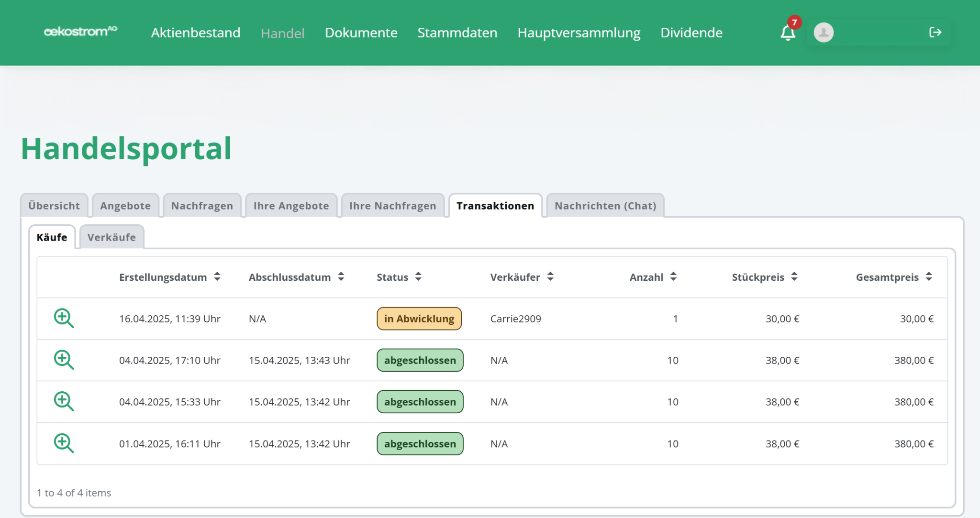Click the oekostrom AG logo
Image resolution: width=980 pixels, height=518 pixels.
click(x=80, y=32)
